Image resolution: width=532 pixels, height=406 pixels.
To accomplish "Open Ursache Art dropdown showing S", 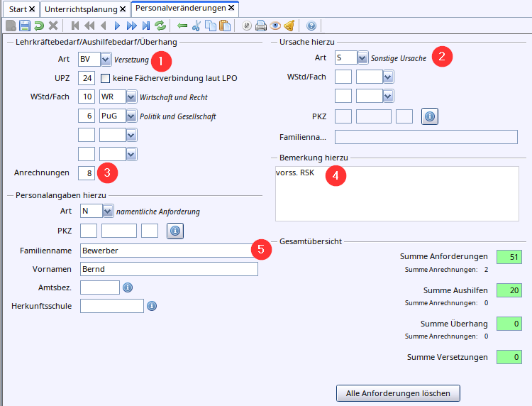I will click(x=362, y=57).
